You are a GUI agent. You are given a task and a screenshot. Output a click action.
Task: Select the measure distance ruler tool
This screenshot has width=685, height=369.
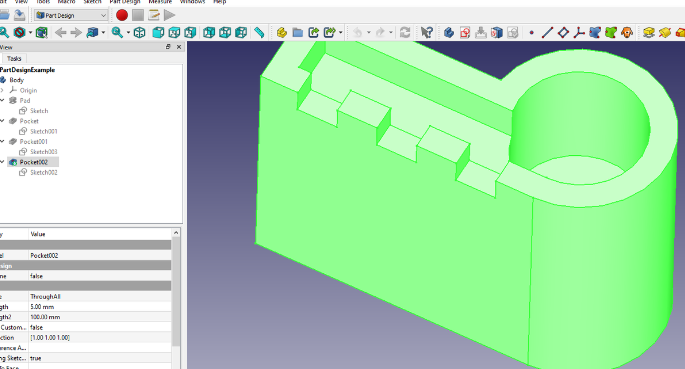tap(259, 32)
